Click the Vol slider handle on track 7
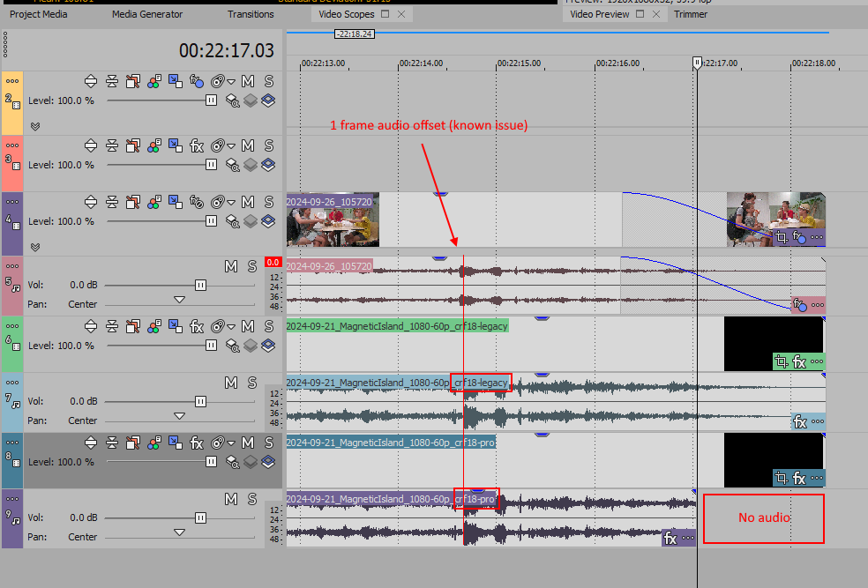This screenshot has height=588, width=868. (200, 401)
